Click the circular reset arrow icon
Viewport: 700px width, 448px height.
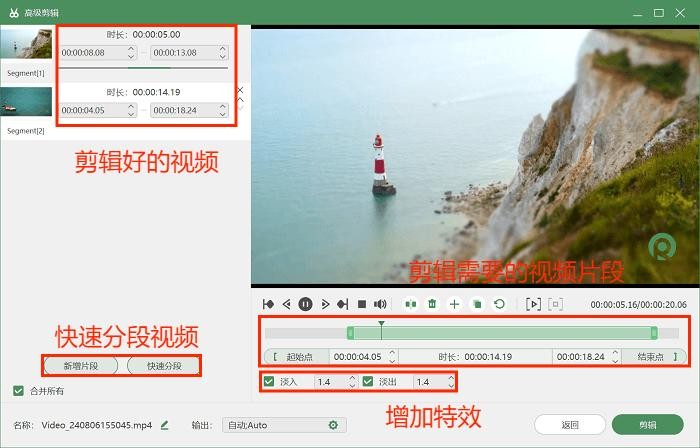coord(499,304)
